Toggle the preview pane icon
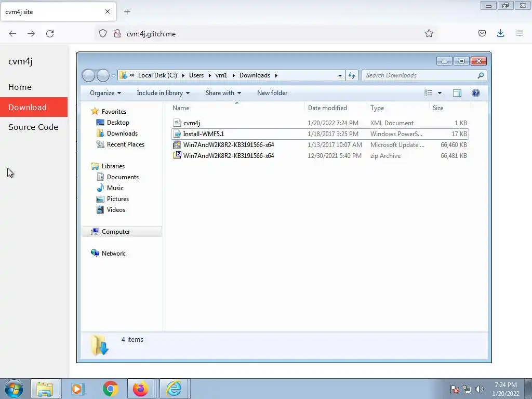The image size is (532, 399). tap(457, 93)
